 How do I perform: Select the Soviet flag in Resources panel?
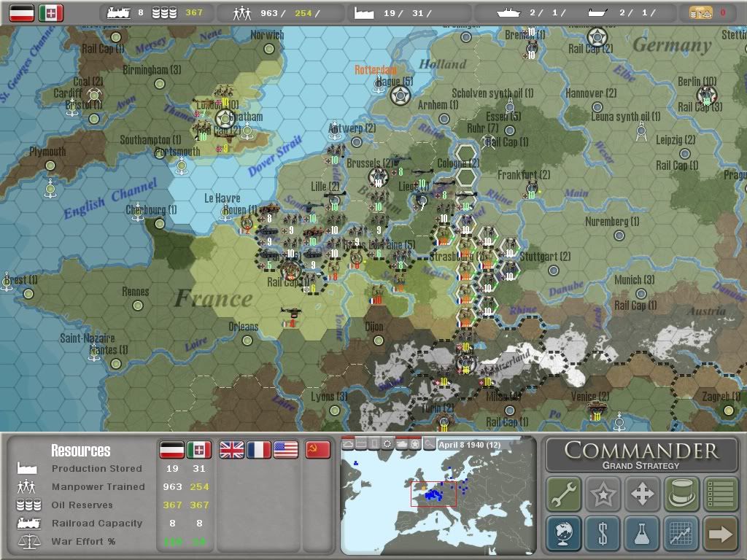pyautogui.click(x=318, y=449)
